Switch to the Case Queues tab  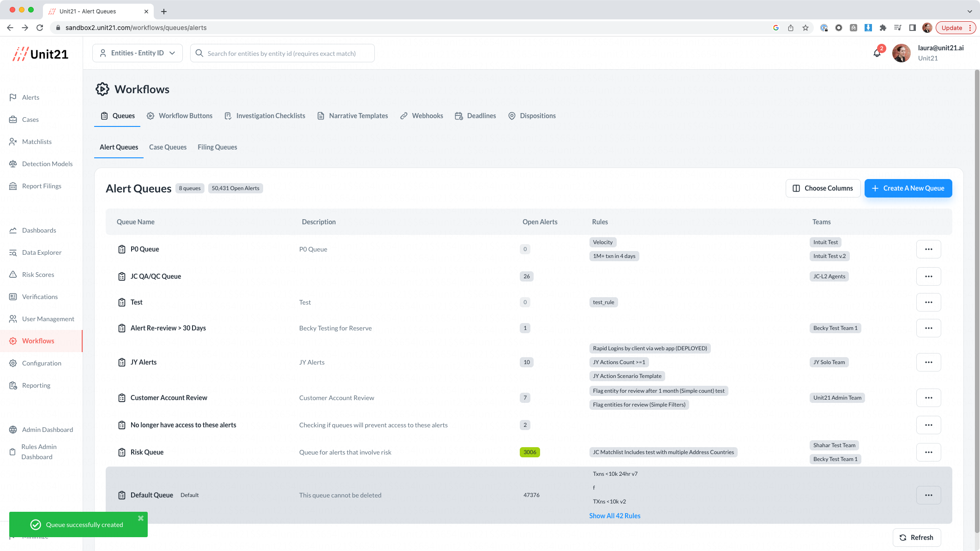[168, 147]
